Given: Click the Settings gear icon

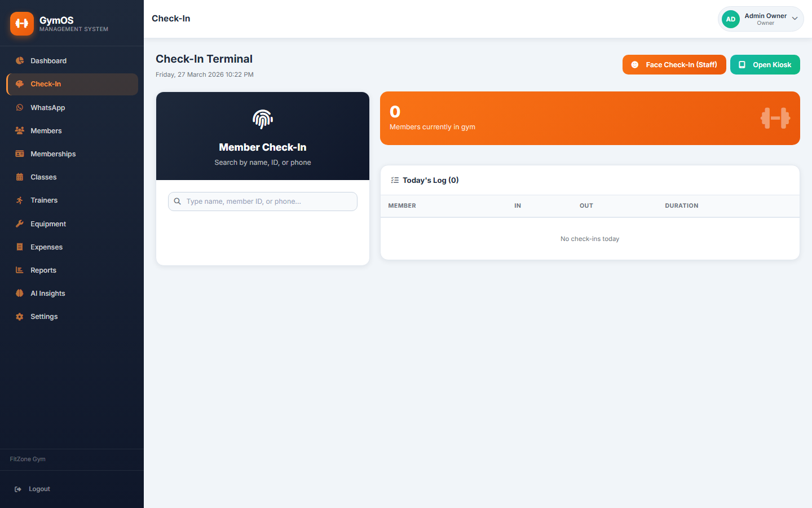Looking at the screenshot, I should click(20, 317).
